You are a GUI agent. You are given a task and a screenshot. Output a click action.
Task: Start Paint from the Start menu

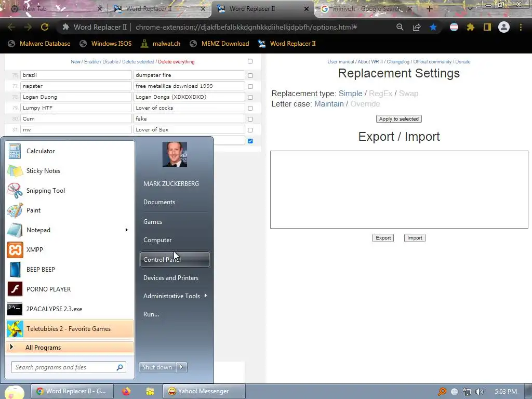(x=70, y=210)
